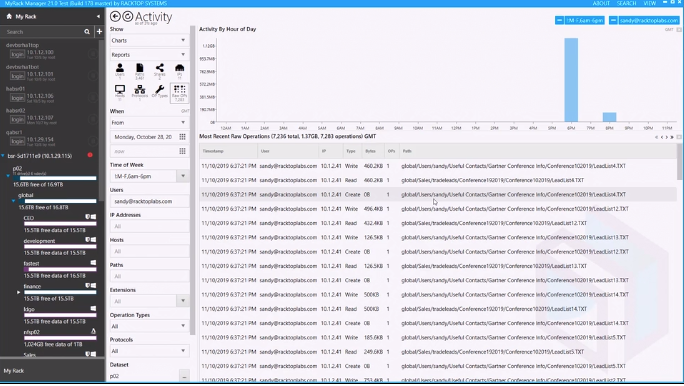Expand the finance dataset node
This screenshot has height=386, width=684.
point(18,292)
